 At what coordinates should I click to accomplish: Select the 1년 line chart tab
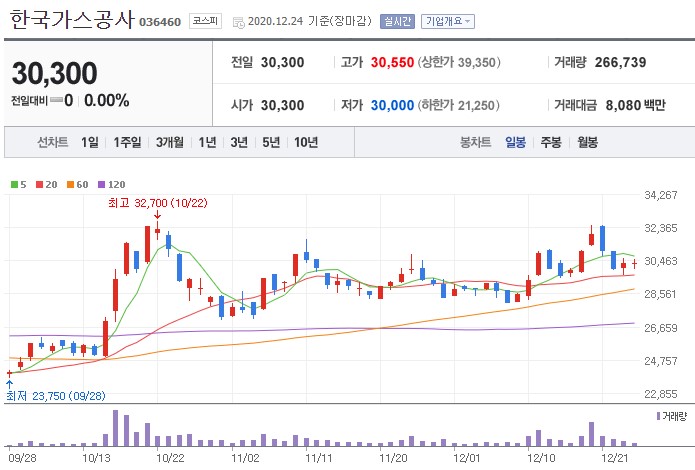click(x=207, y=142)
